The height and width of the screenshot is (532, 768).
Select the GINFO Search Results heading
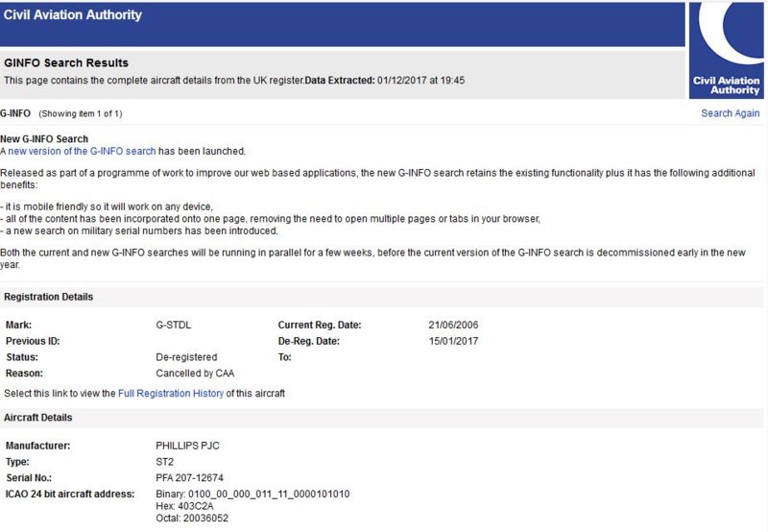pos(66,62)
